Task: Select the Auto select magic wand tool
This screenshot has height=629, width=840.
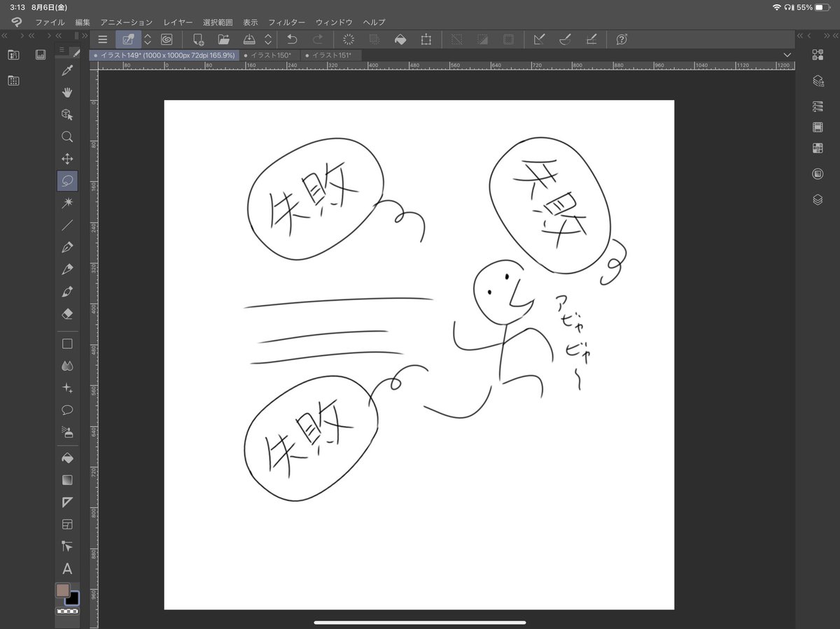Action: pos(67,203)
